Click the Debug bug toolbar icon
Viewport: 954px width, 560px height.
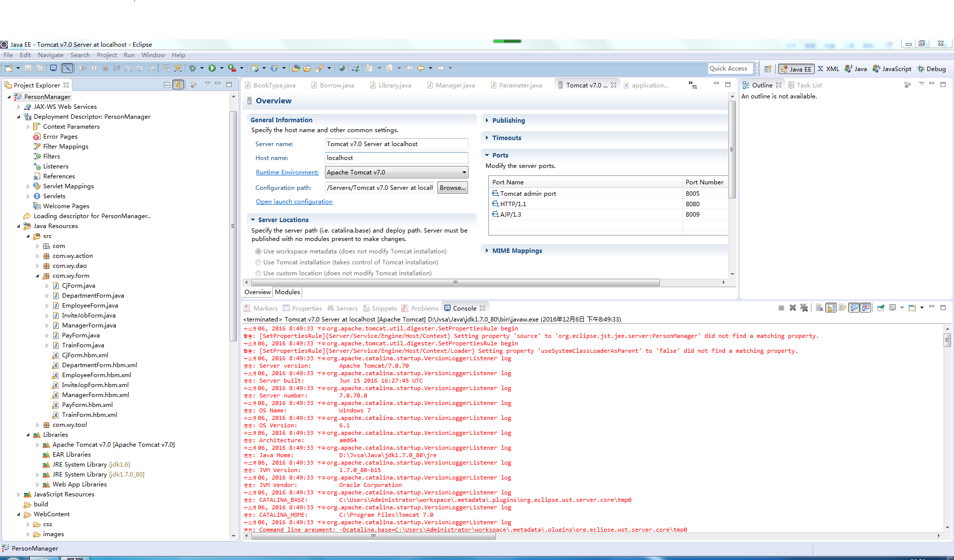click(x=193, y=69)
